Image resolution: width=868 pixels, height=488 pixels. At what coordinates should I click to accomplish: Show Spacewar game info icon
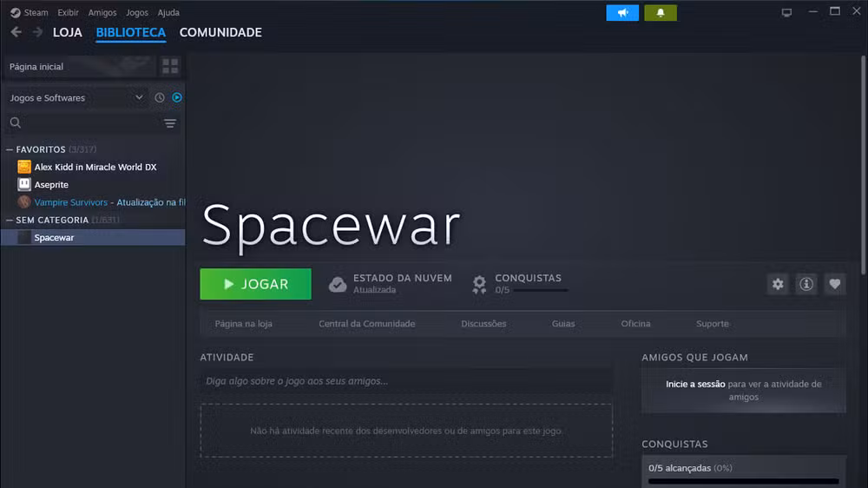pyautogui.click(x=806, y=284)
